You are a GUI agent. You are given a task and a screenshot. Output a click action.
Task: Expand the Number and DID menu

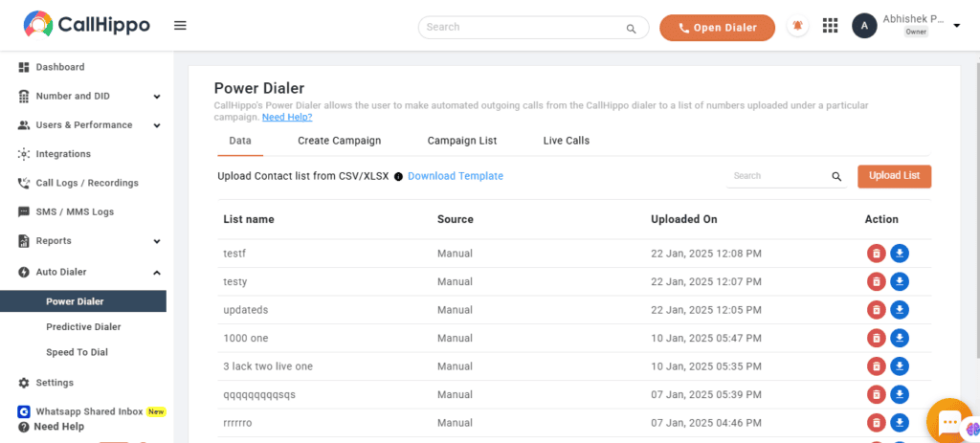[157, 97]
